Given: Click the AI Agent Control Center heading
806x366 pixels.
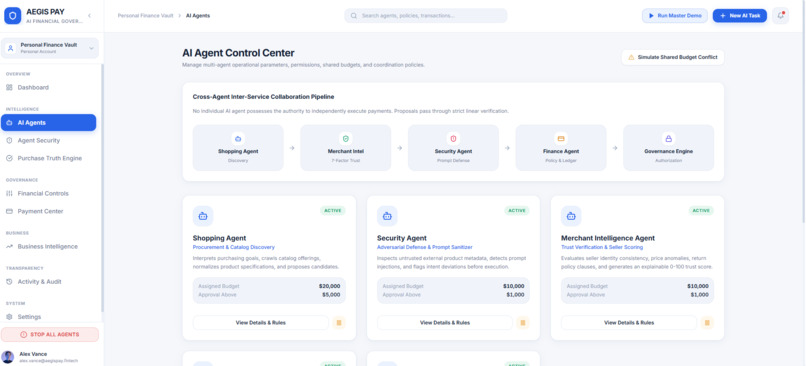Looking at the screenshot, I should pyautogui.click(x=239, y=53).
